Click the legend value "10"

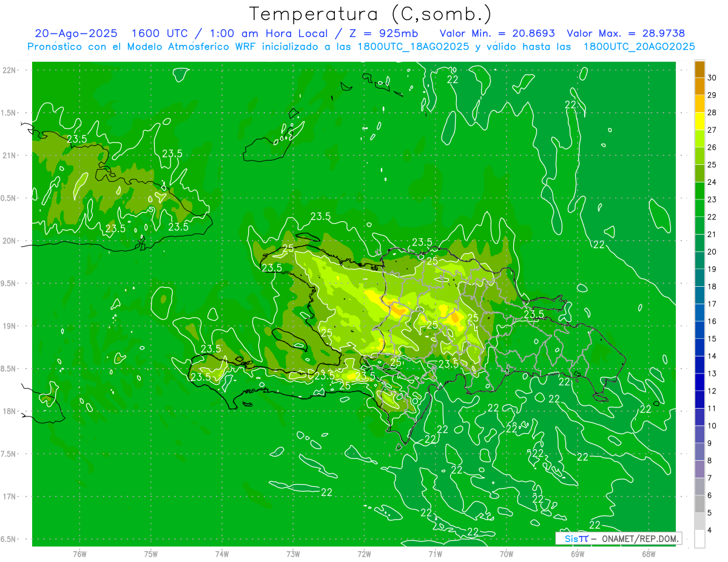pos(712,426)
